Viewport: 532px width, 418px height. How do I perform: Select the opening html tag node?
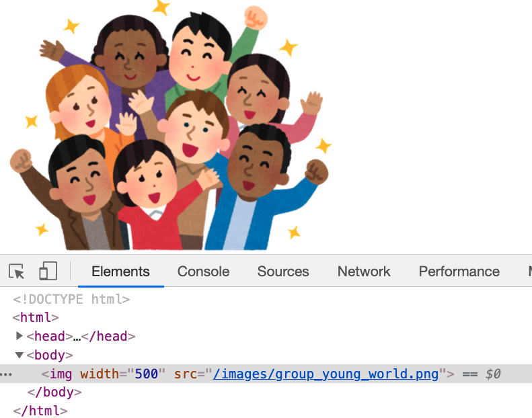click(36, 318)
